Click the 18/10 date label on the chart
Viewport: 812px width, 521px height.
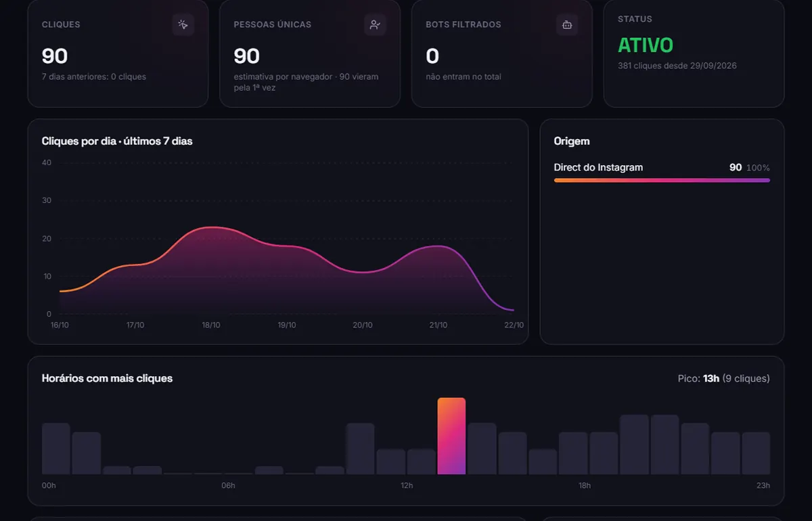pos(211,325)
